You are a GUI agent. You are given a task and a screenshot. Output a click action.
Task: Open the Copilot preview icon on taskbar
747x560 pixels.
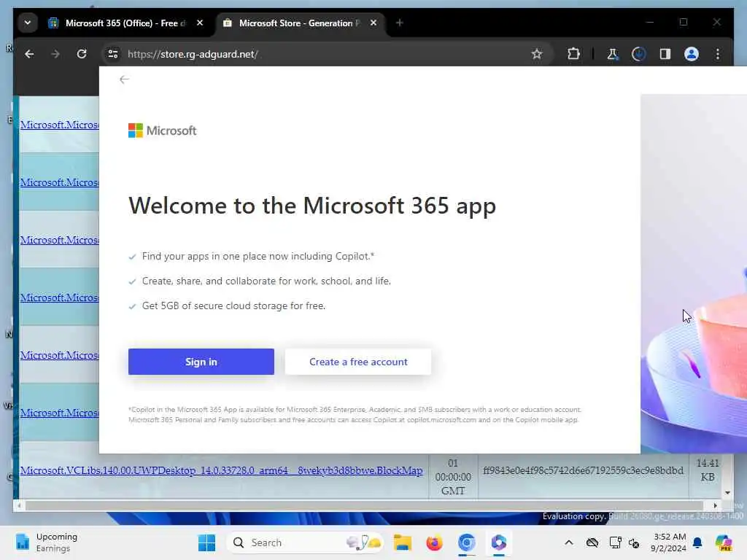point(724,542)
